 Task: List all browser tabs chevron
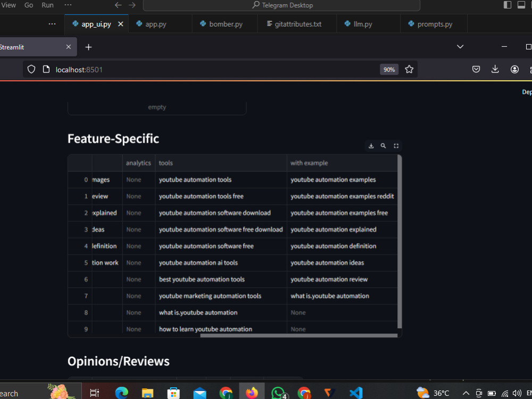460,47
